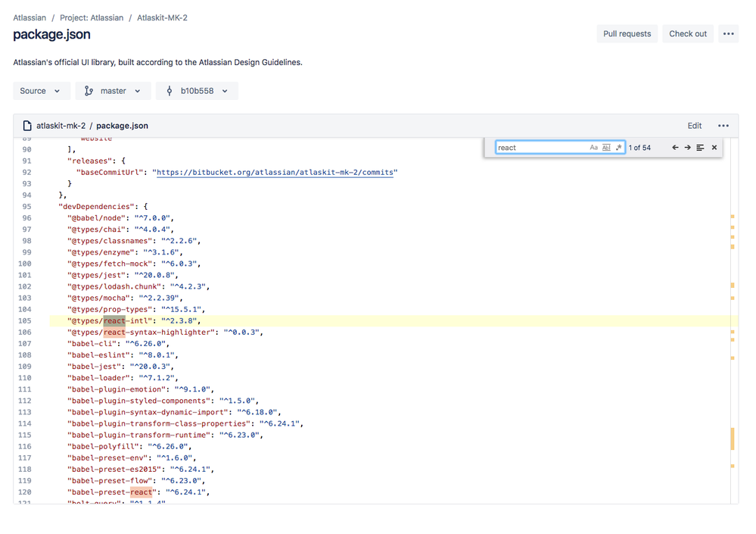Navigate to atlaskit-mk-2 folder in file path
Image resolution: width=756 pixels, height=534 pixels.
pyautogui.click(x=61, y=126)
